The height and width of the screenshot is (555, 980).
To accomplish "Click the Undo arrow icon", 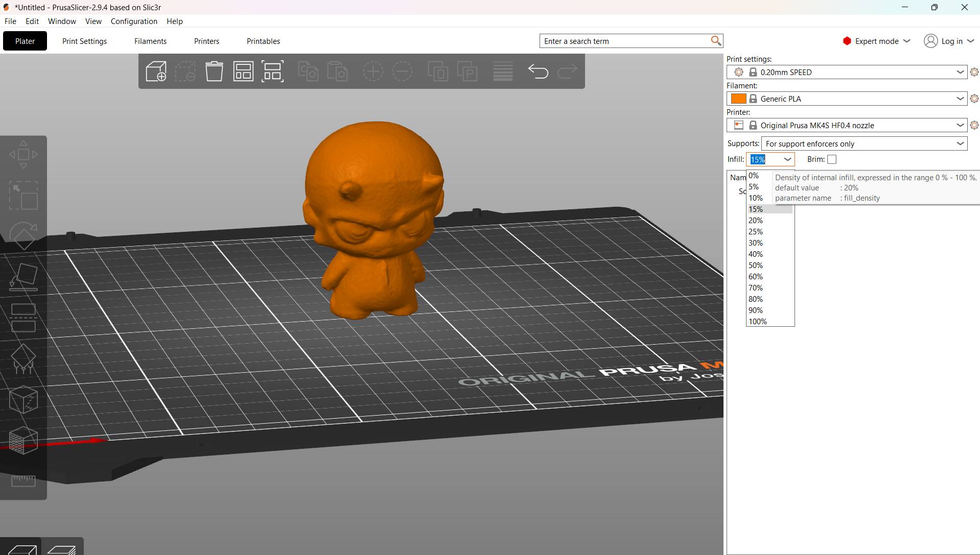I will [x=538, y=71].
